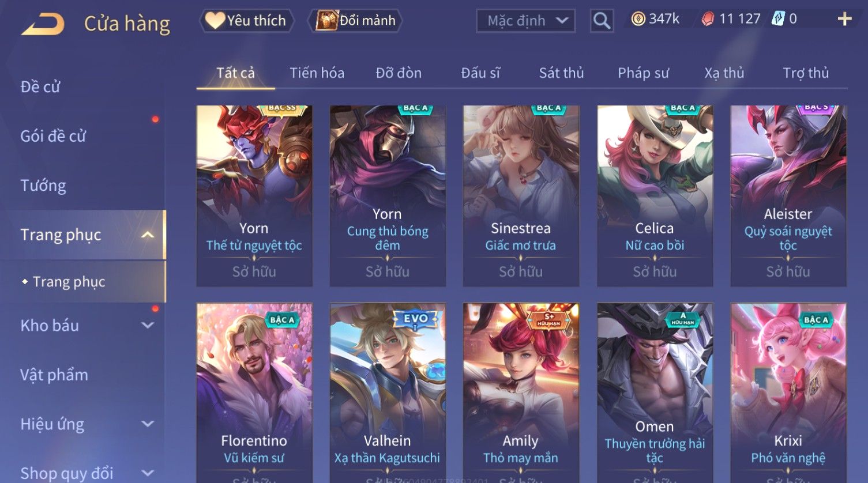Switch to the Pháp sư tab
Image resolution: width=868 pixels, height=483 pixels.
(x=643, y=73)
